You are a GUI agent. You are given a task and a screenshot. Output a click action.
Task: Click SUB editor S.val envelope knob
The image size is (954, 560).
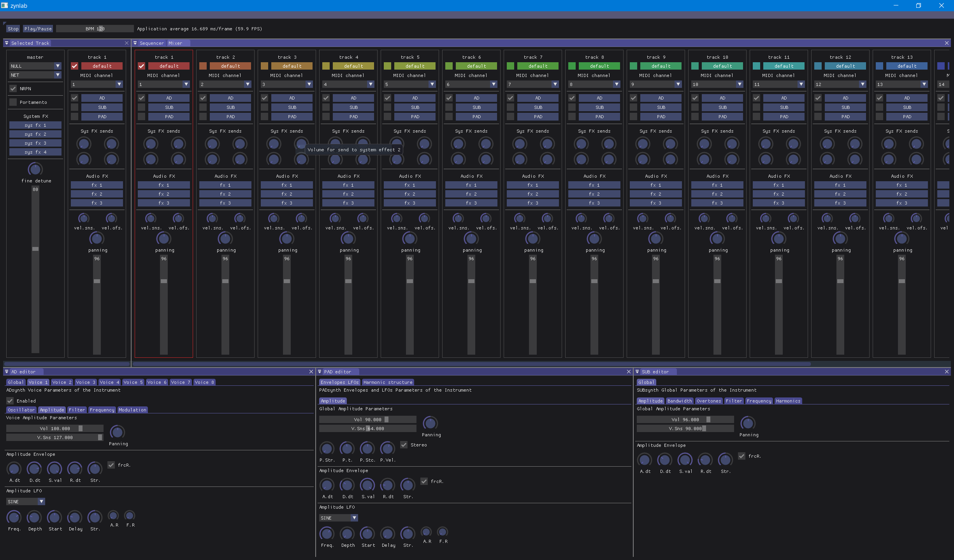(x=685, y=460)
